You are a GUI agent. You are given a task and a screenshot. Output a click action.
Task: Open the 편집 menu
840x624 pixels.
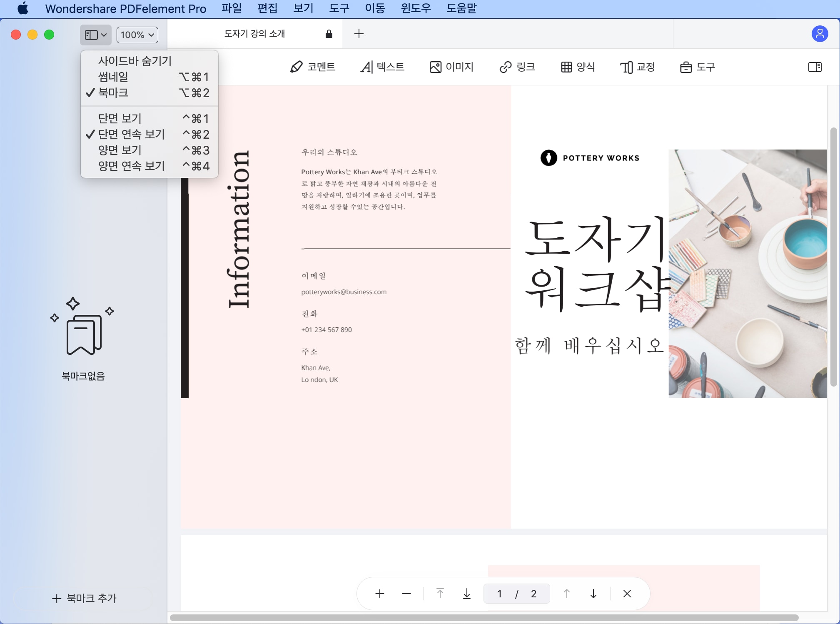point(267,8)
